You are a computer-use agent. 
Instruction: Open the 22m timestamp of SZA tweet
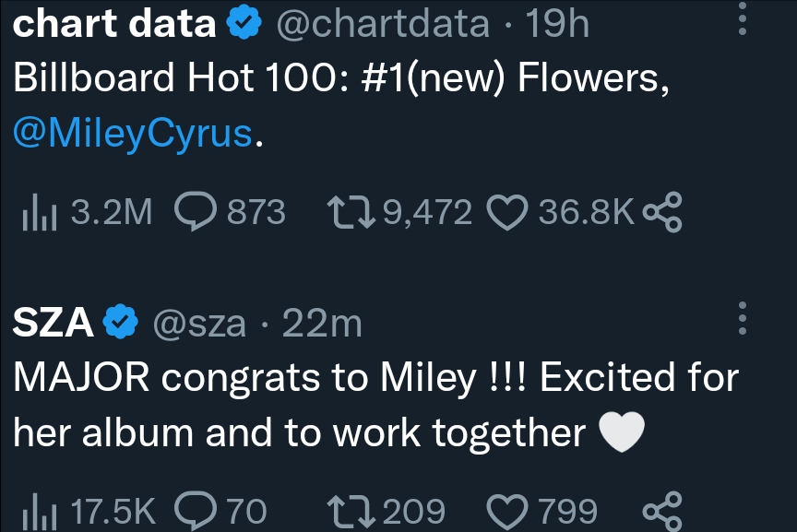pos(322,323)
